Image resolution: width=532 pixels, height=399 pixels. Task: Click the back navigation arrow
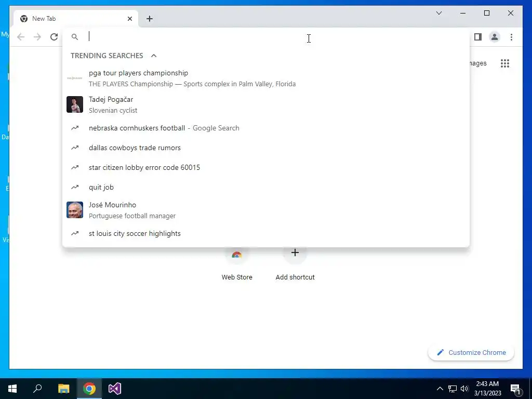point(21,37)
